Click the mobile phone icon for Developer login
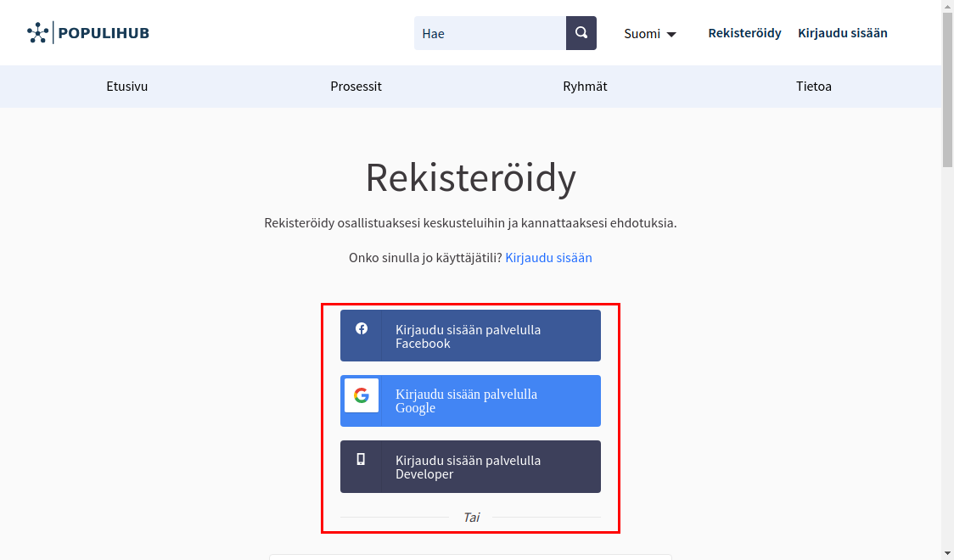 point(362,460)
